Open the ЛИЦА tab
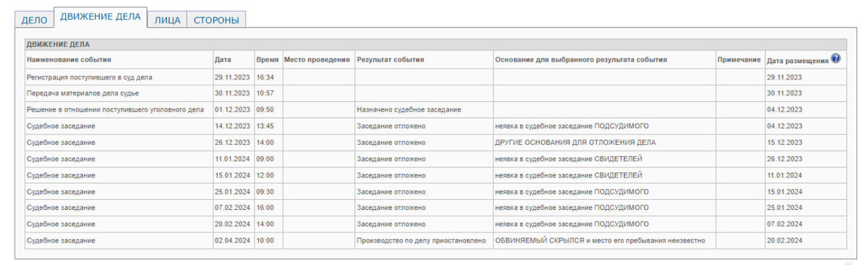Screen dimensions: 868x265 click(167, 20)
